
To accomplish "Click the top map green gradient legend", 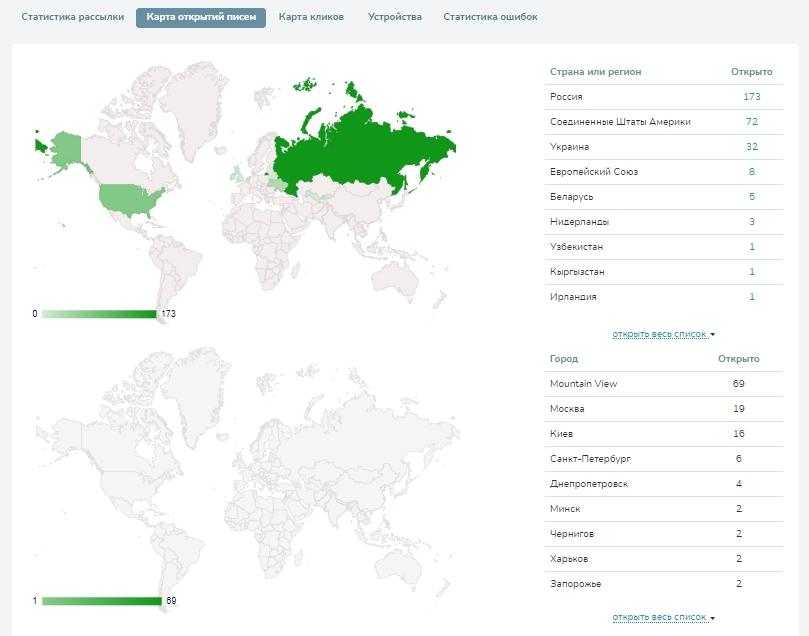I will [x=99, y=314].
